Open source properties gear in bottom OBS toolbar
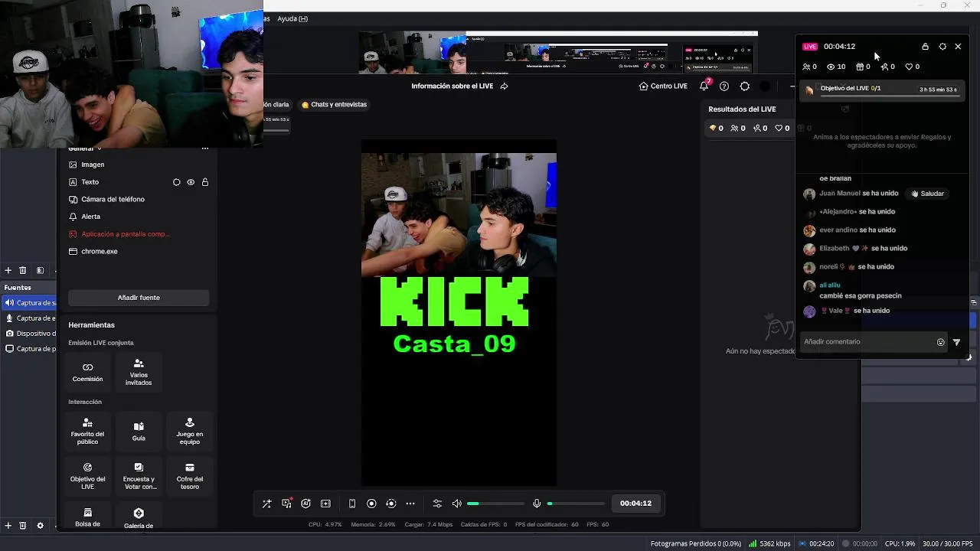The height and width of the screenshot is (551, 980). pos(40,526)
